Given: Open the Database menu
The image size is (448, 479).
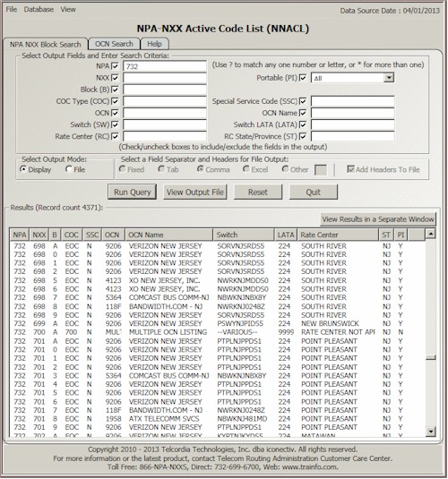Looking at the screenshot, I should (39, 10).
